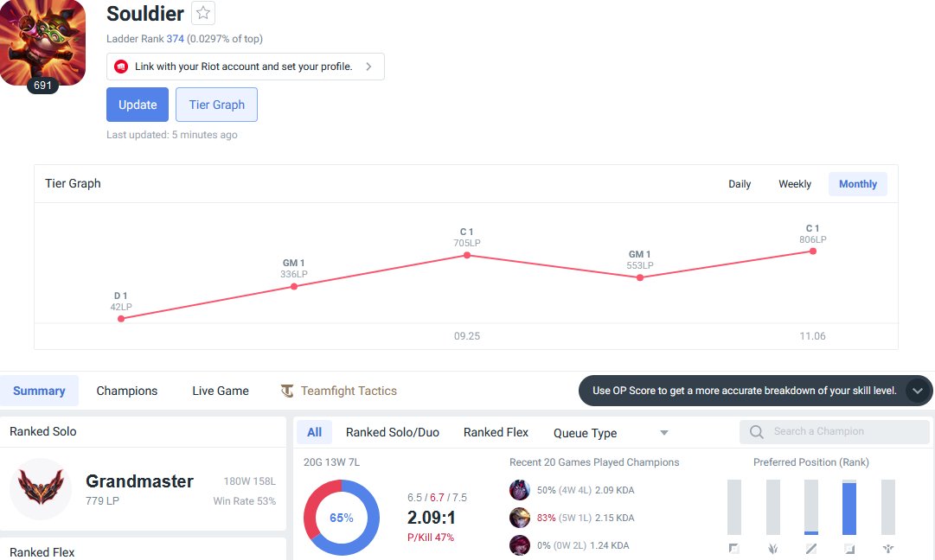Viewport: 935px width, 560px height.
Task: Click the 779 LP text
Action: pyautogui.click(x=102, y=501)
